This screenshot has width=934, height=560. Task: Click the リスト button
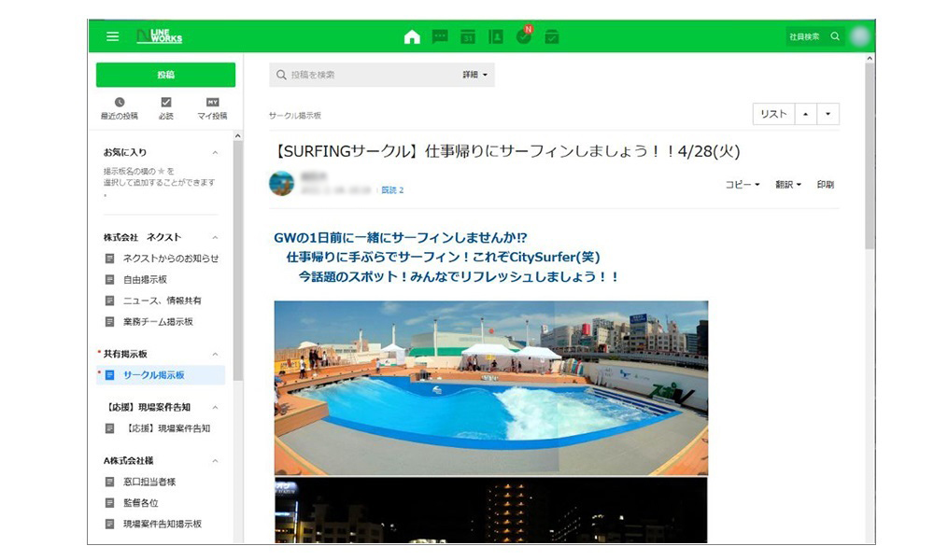[773, 114]
